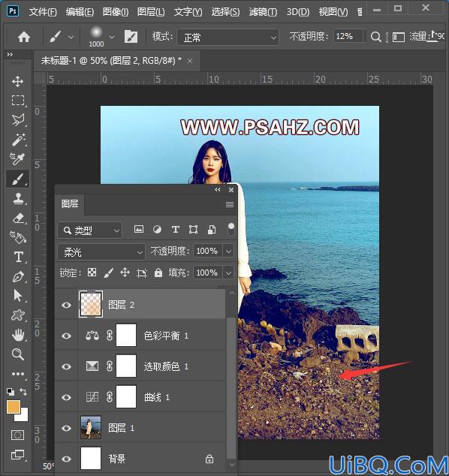The image size is (449, 476).
Task: Open layer opacity slider arrow
Action: (x=228, y=252)
